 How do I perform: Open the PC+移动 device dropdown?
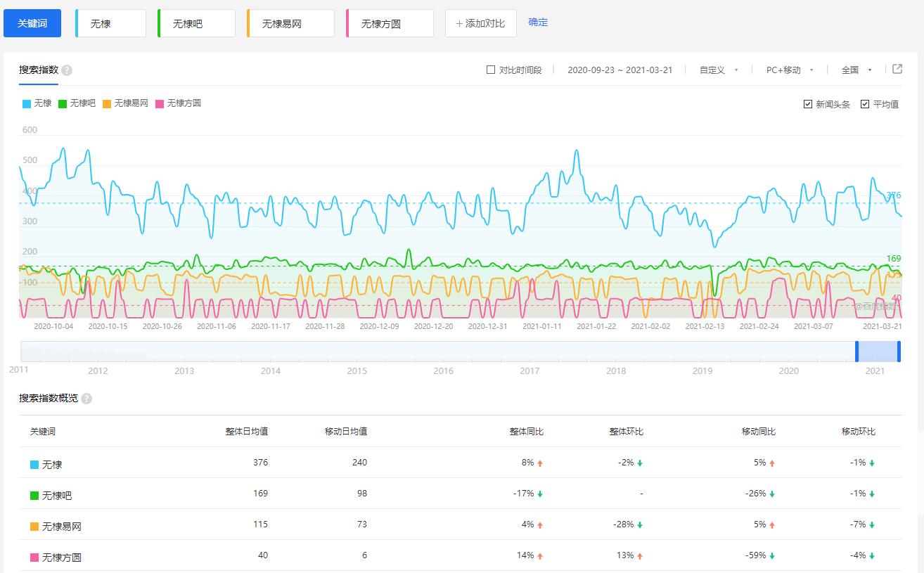tap(789, 70)
